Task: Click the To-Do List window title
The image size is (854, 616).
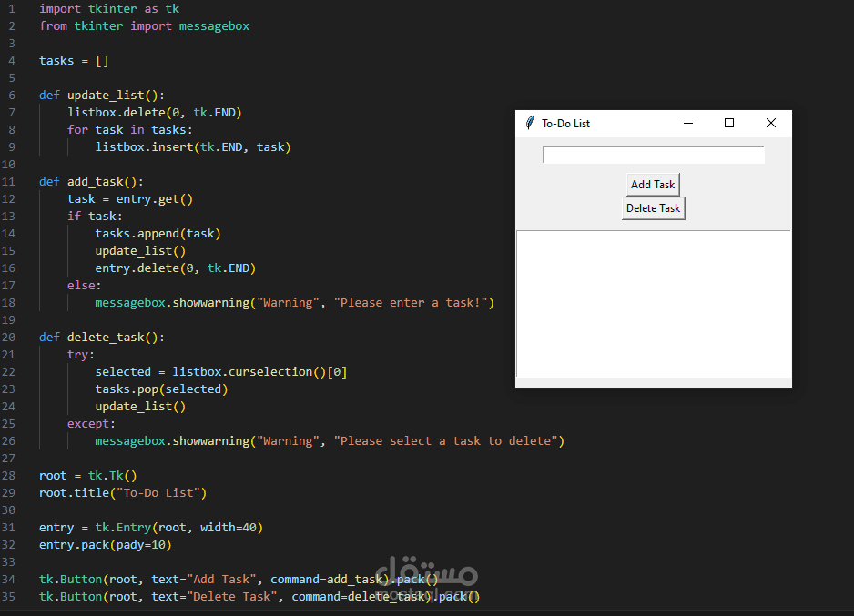Action: [x=565, y=124]
